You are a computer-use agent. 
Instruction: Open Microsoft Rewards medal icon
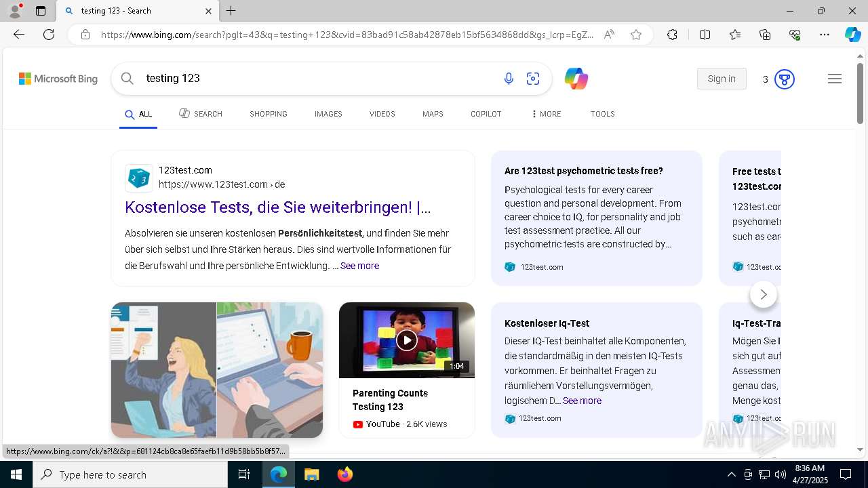point(785,79)
